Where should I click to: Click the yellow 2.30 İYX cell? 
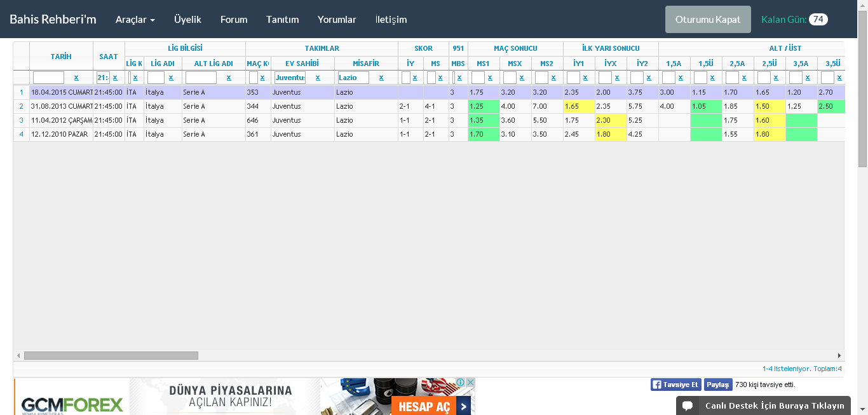click(611, 120)
